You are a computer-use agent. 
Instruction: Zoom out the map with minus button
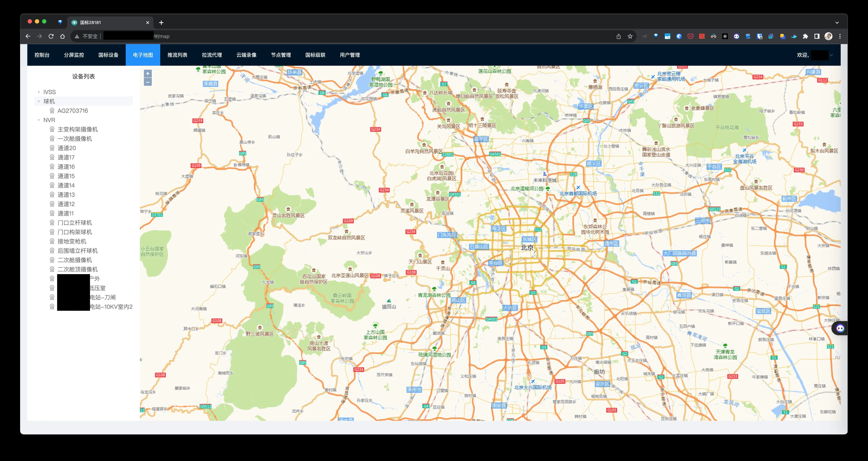(148, 82)
